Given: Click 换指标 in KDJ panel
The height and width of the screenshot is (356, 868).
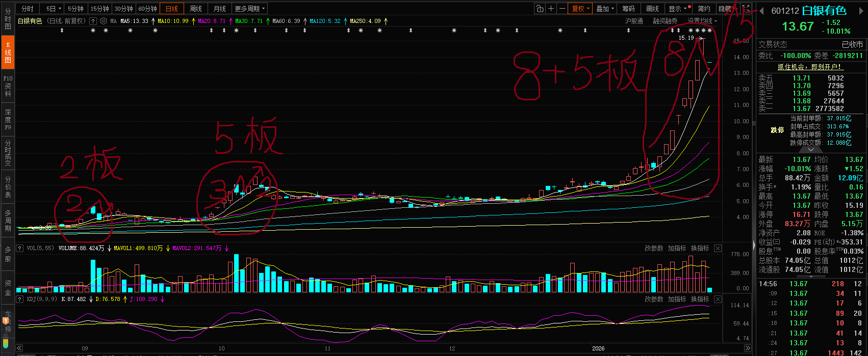Looking at the screenshot, I should pos(700,299).
